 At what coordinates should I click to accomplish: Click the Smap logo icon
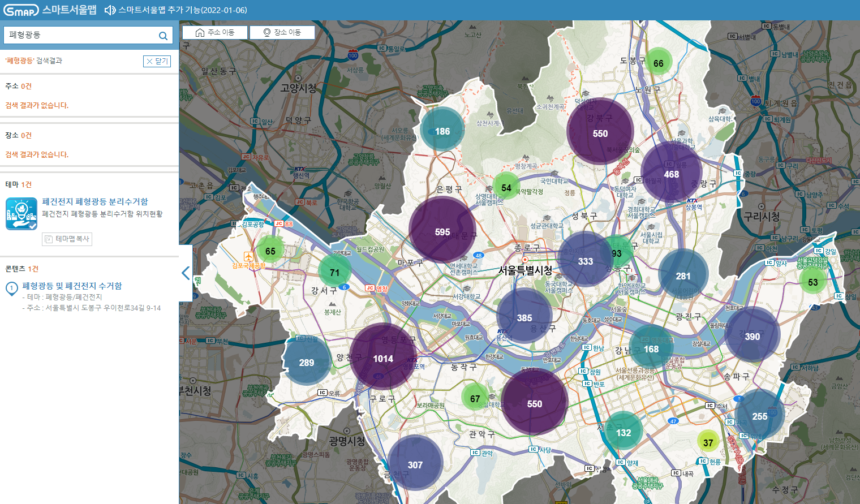click(21, 10)
